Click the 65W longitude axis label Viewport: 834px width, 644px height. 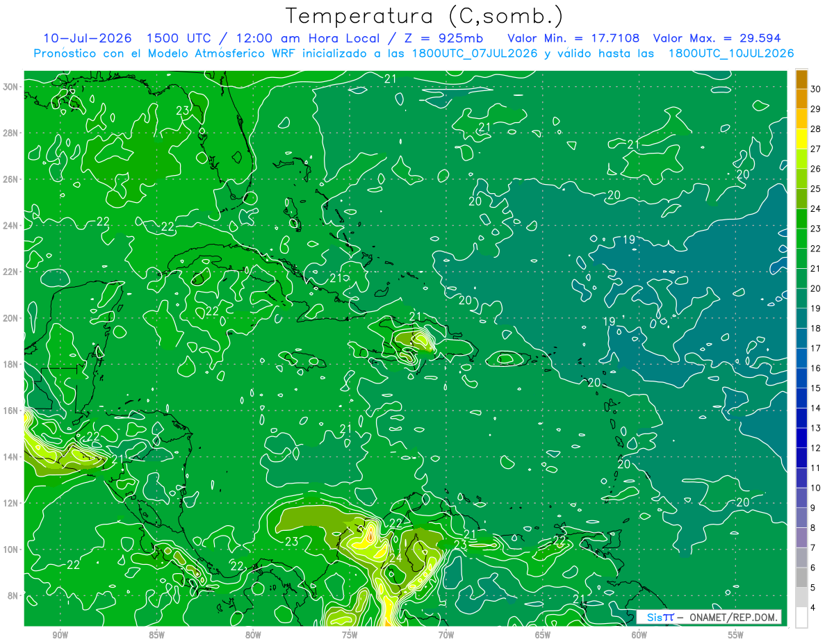point(543,635)
